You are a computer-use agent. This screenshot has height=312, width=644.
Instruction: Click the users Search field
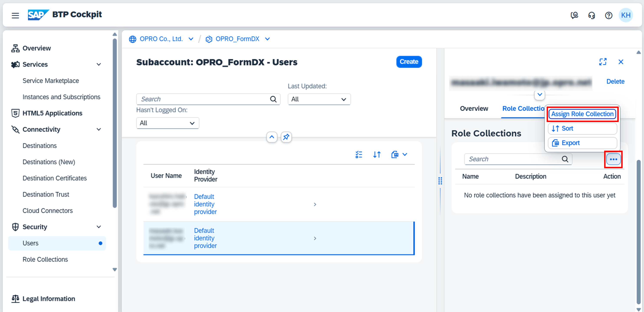coord(204,99)
